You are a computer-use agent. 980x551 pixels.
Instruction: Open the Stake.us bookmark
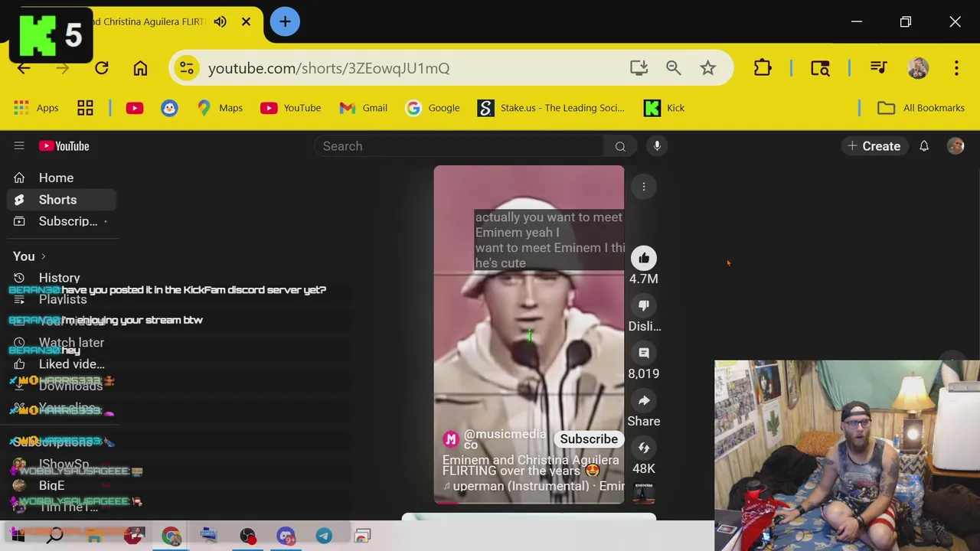coord(551,108)
